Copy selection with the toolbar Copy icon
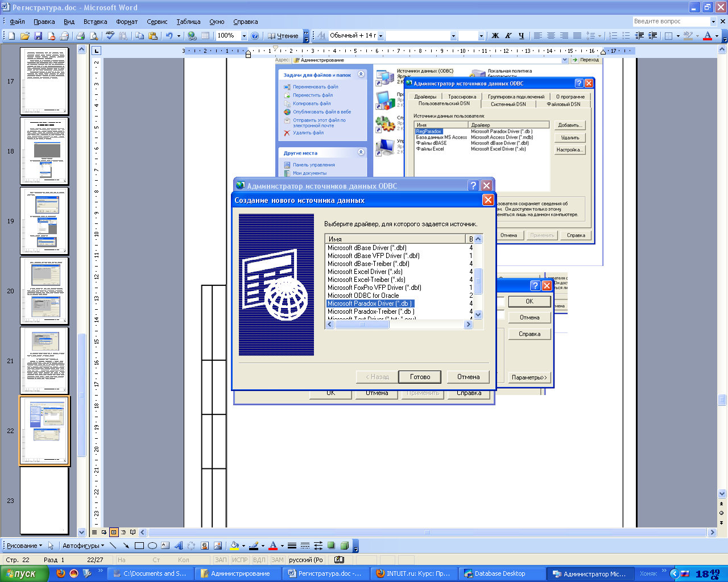Viewport: 728px width, 582px height. point(139,36)
